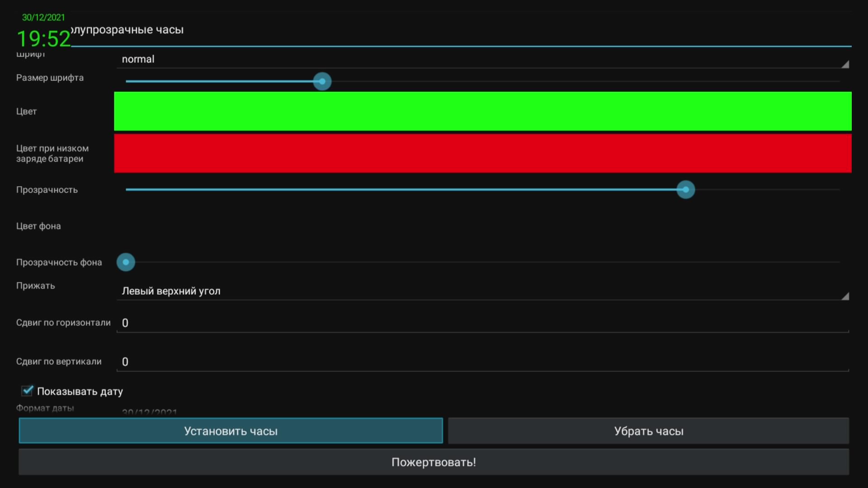Click the Цвет label

[26, 111]
